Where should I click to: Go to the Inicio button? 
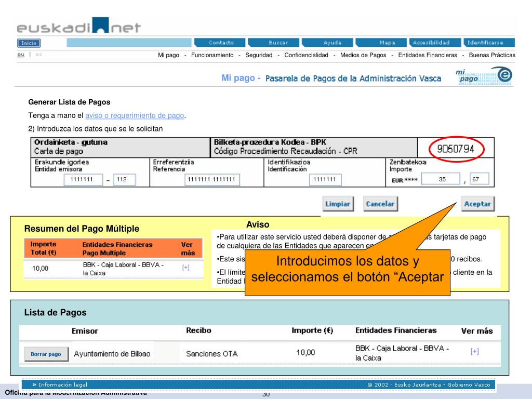[x=29, y=43]
